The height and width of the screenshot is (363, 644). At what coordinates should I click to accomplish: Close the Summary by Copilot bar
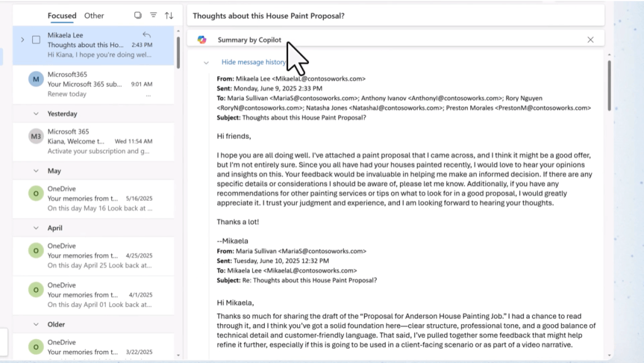[590, 40]
